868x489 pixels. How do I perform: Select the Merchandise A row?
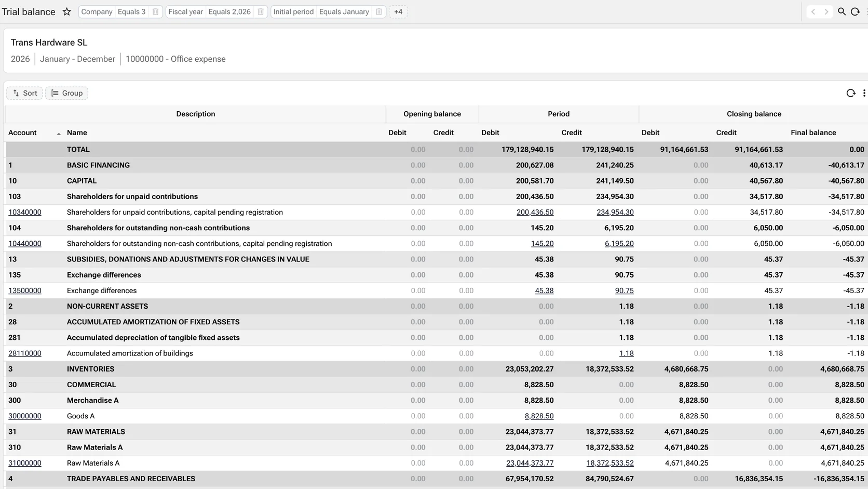(436, 400)
